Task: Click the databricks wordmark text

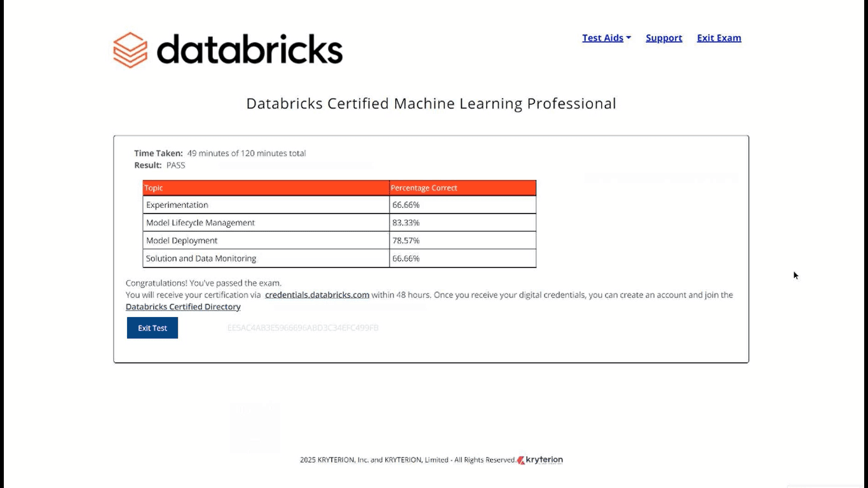Action: pyautogui.click(x=249, y=50)
